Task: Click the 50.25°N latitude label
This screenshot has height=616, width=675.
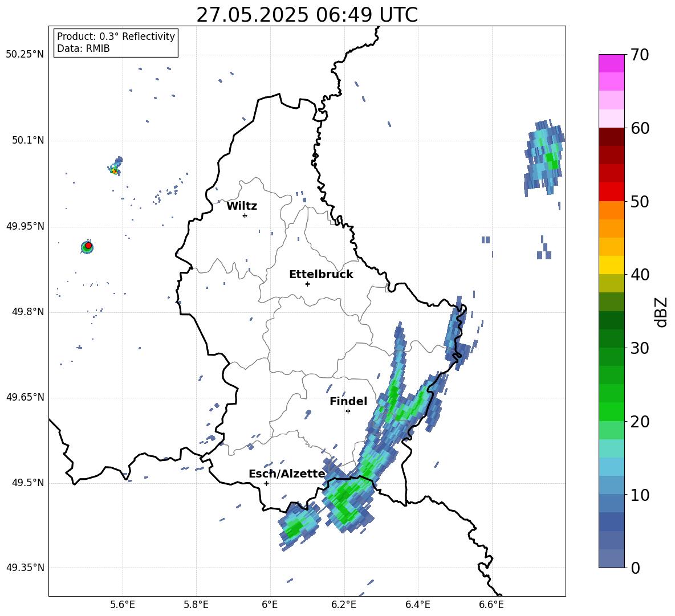Action: click(25, 55)
